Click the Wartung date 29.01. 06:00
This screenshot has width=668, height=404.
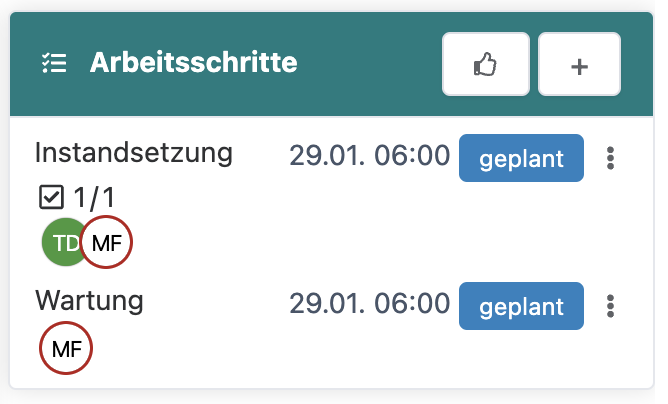(369, 304)
